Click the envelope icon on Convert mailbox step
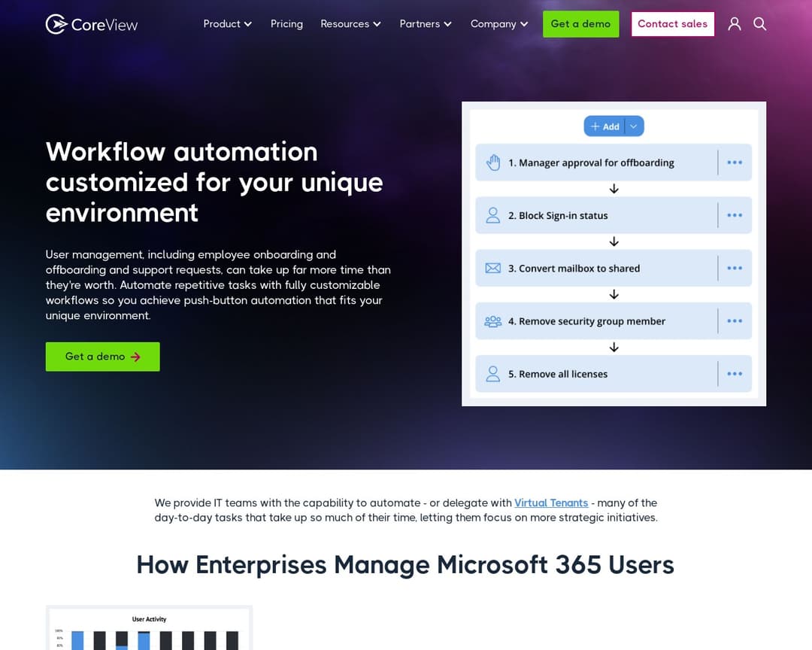Viewport: 812px width, 650px height. (493, 268)
